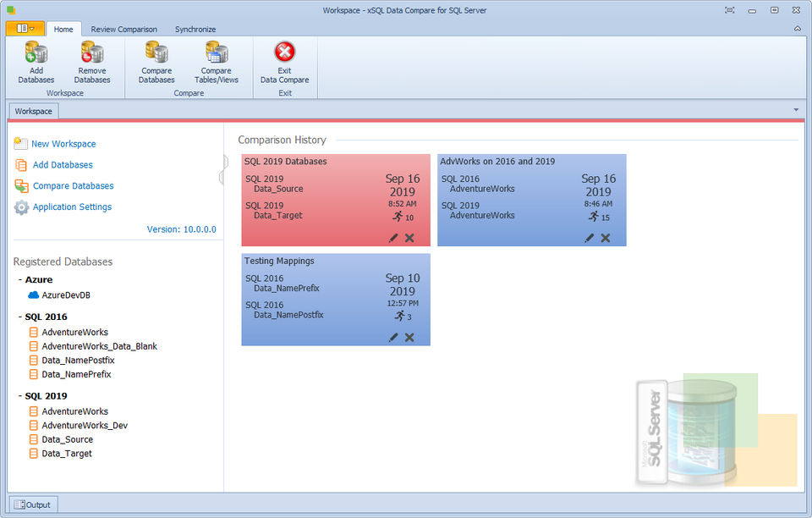Open the SQL 2019 Databases history card
This screenshot has width=812, height=518.
coord(336,200)
